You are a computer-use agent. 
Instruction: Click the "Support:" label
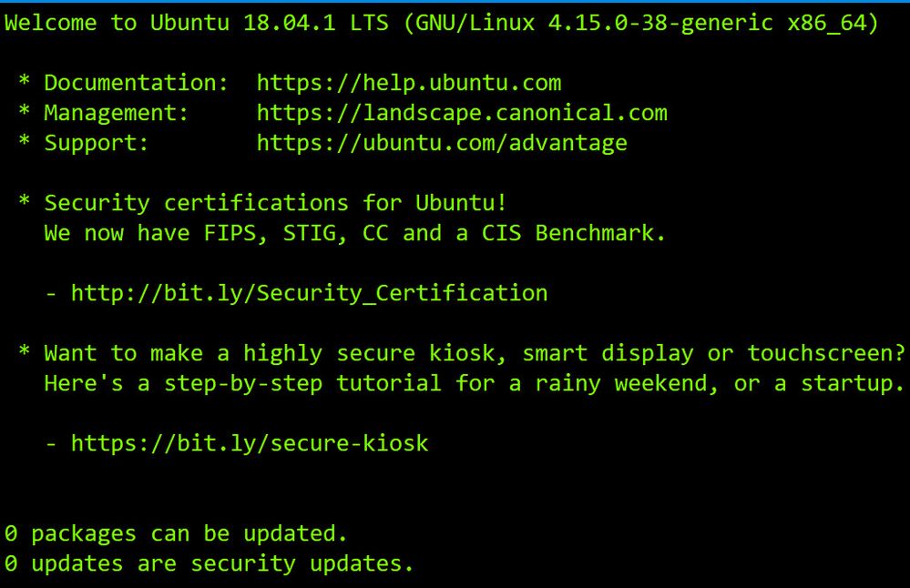pyautogui.click(x=97, y=144)
